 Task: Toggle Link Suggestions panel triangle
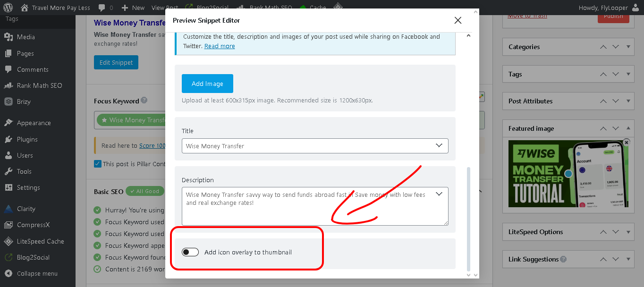(x=628, y=259)
